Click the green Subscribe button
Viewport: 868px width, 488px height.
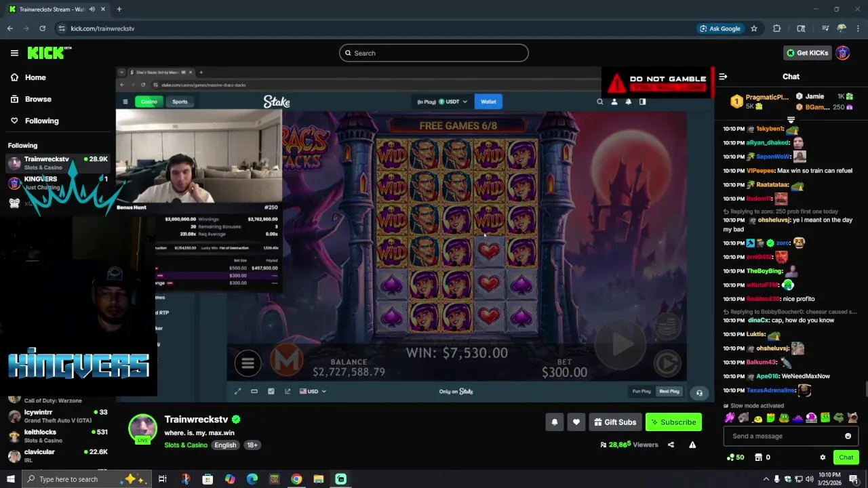[673, 422]
